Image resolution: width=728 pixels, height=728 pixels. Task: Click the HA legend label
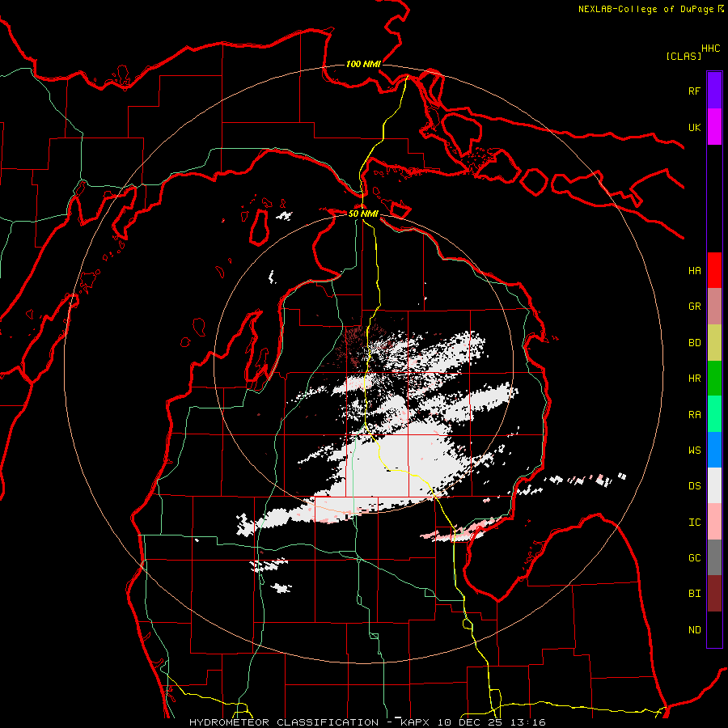coord(694,271)
